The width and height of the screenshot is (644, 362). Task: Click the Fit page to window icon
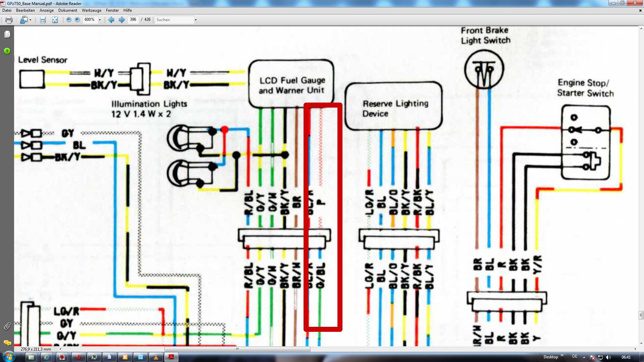[55, 19]
